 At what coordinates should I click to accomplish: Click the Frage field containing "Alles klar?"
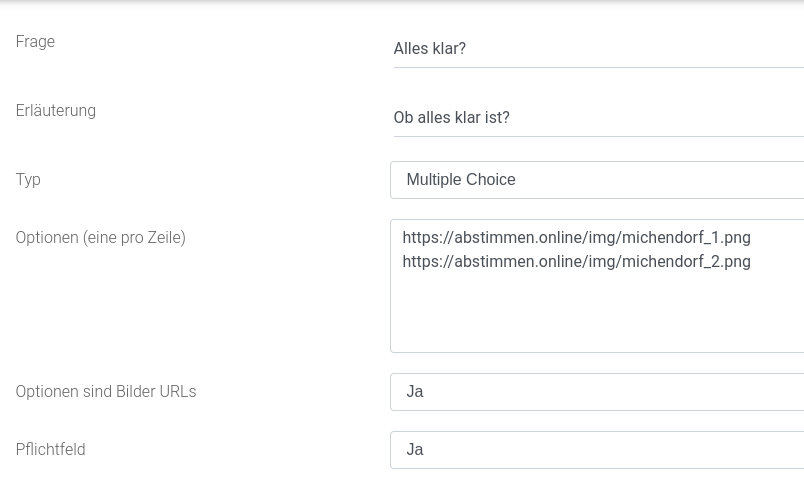pyautogui.click(x=598, y=49)
